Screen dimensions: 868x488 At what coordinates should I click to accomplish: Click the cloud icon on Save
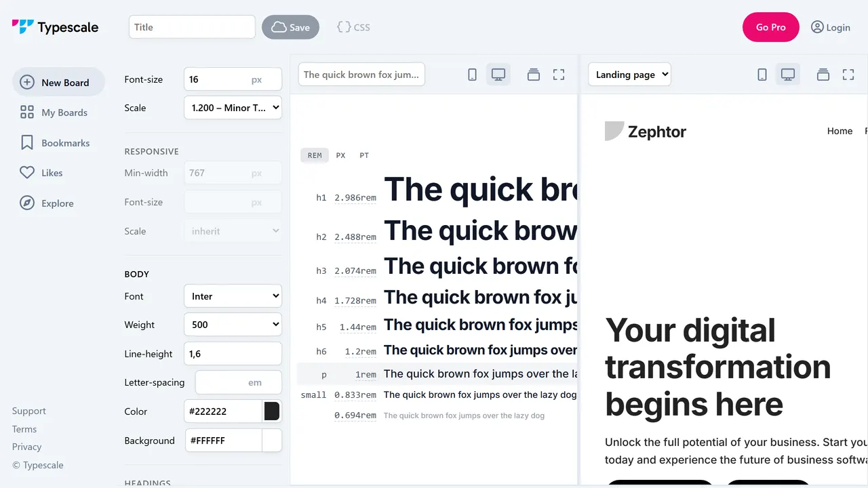click(x=279, y=27)
